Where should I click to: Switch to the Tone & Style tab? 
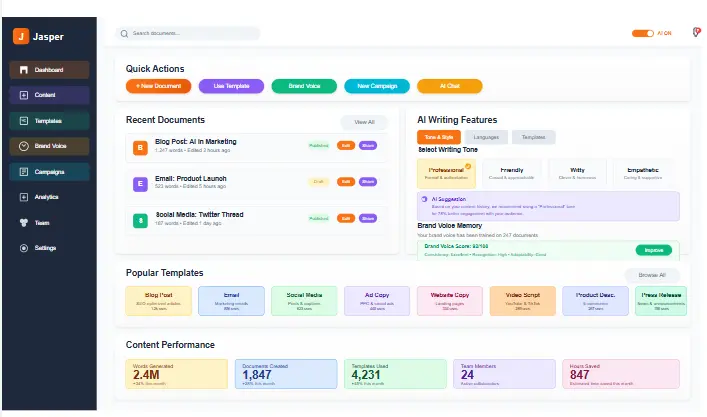tap(439, 137)
